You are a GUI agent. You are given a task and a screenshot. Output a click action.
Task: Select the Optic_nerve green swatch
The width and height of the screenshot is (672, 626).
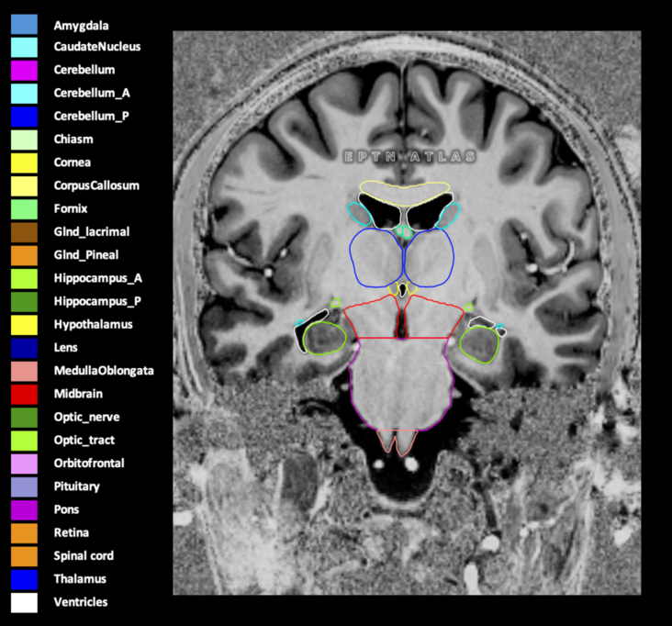(24, 418)
